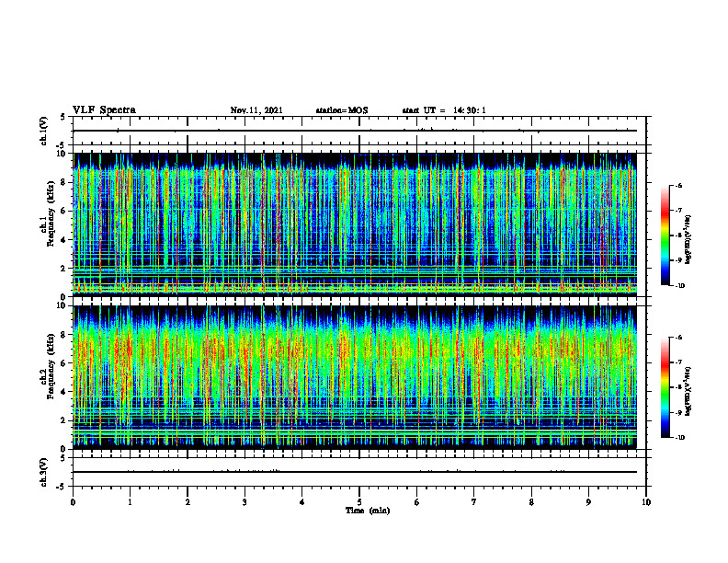Click the "-8" label on ch.2 color bar
This screenshot has width=728, height=563.
click(x=678, y=387)
